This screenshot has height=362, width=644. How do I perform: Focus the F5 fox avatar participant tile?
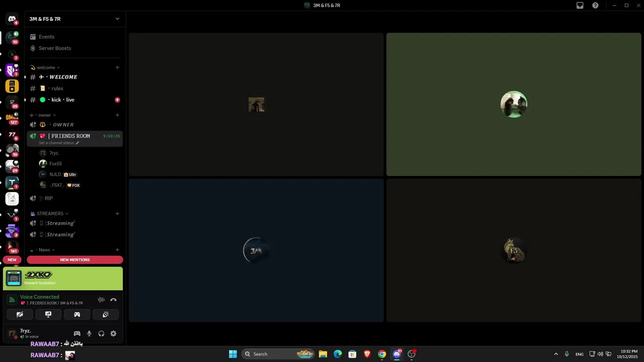point(514,250)
